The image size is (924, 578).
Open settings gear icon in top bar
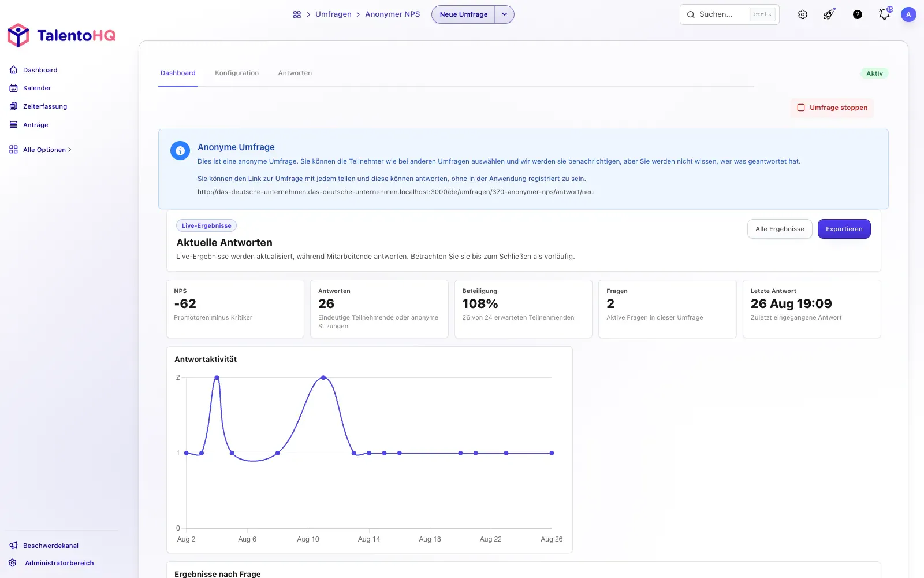coord(803,14)
